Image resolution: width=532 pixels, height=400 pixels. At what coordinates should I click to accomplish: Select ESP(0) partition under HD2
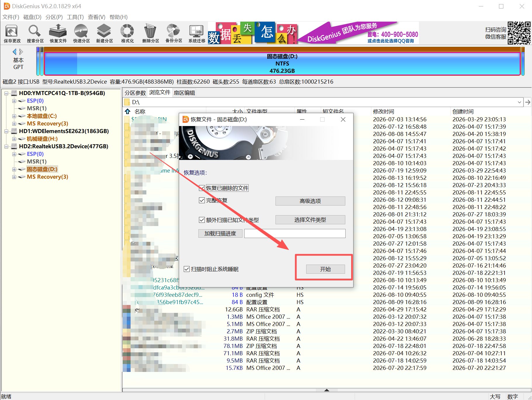point(35,154)
